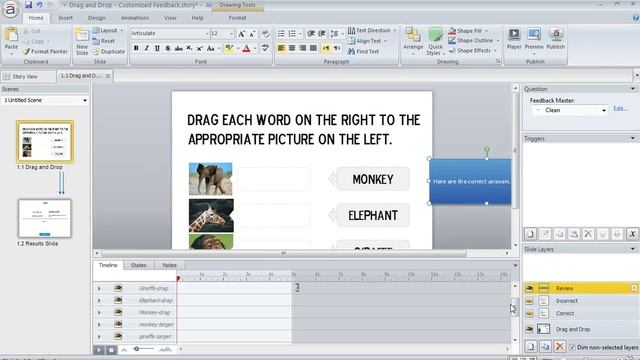Open the font name dropdown
This screenshot has width=640, height=360.
[x=207, y=33]
